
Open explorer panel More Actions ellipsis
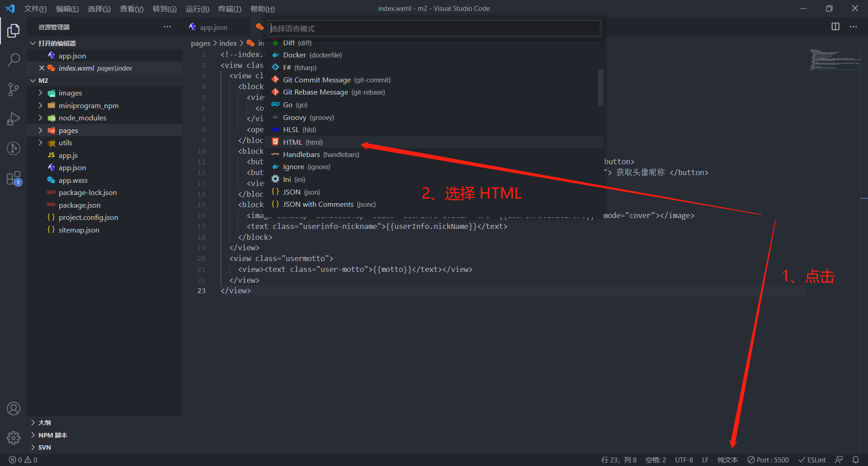(167, 27)
